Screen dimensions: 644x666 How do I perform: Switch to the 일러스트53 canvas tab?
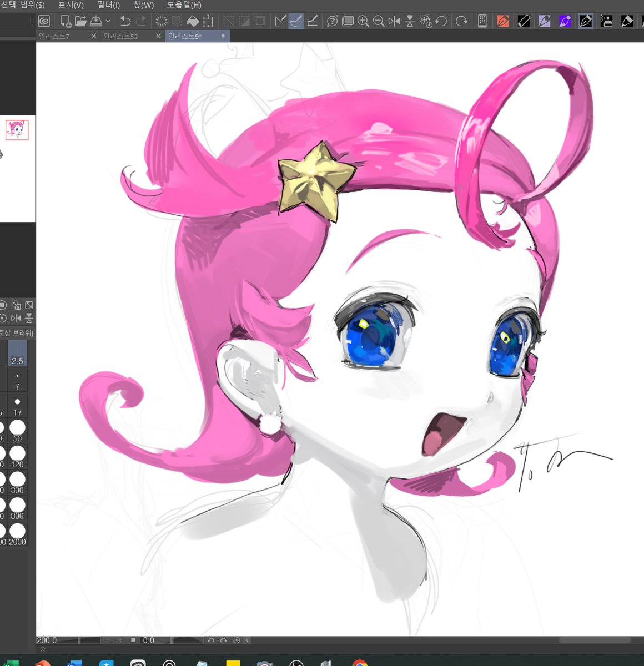click(x=120, y=36)
